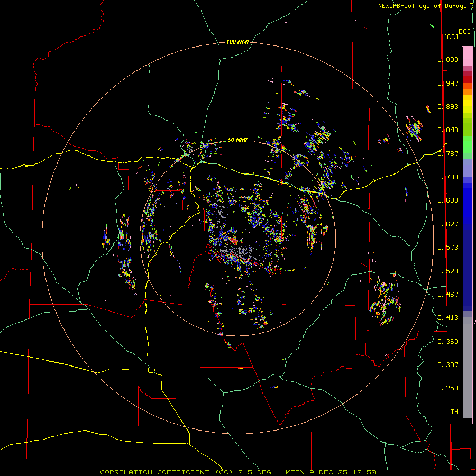Click the '12:50' time in the caption
The image size is (476, 476).
(x=364, y=472)
